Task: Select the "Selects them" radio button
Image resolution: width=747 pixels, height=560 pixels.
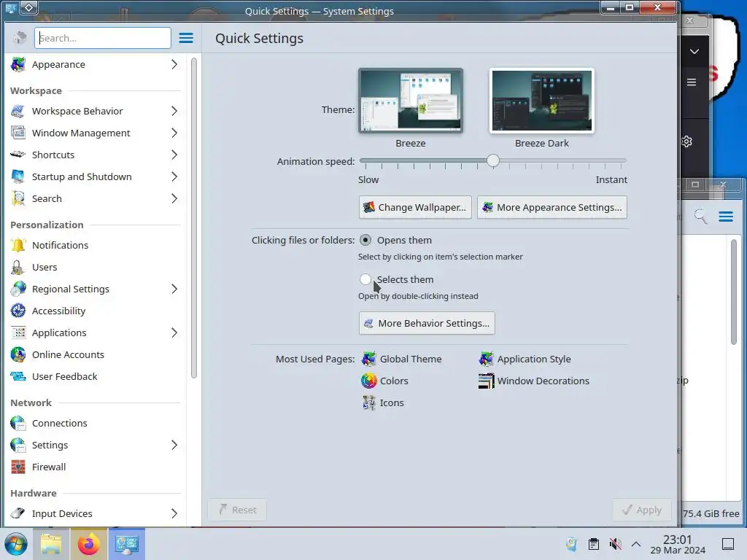Action: coord(365,279)
